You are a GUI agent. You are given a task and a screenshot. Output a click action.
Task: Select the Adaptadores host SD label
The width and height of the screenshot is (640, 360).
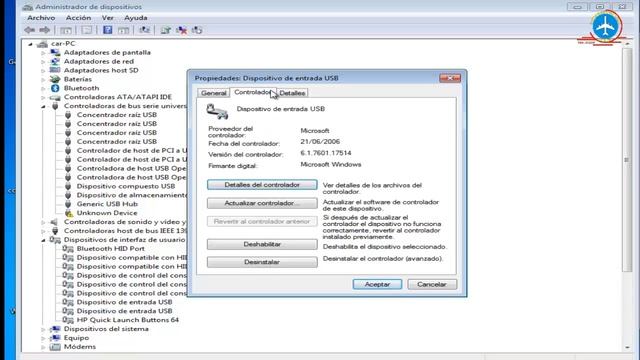click(x=101, y=70)
